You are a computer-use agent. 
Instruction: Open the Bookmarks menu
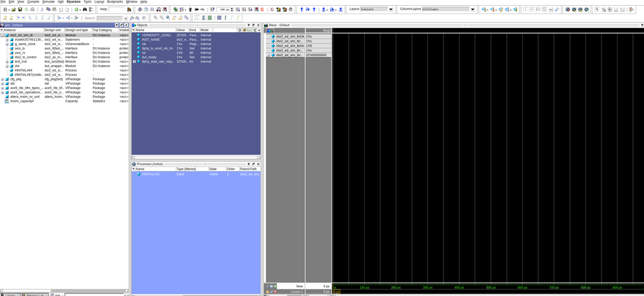tap(115, 2)
